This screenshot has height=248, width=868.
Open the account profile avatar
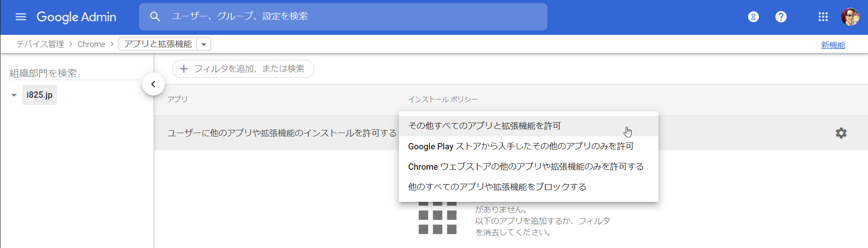pos(850,17)
